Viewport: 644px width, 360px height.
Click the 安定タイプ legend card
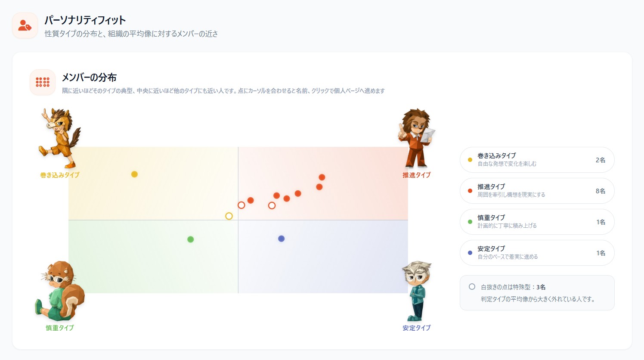point(537,253)
